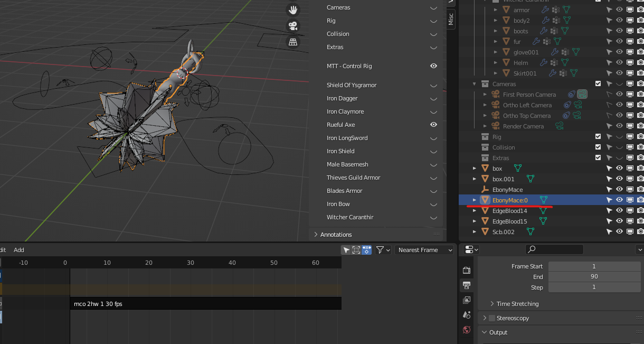
Task: Click the constraint icon on First Person Camera row
Action: (571, 95)
